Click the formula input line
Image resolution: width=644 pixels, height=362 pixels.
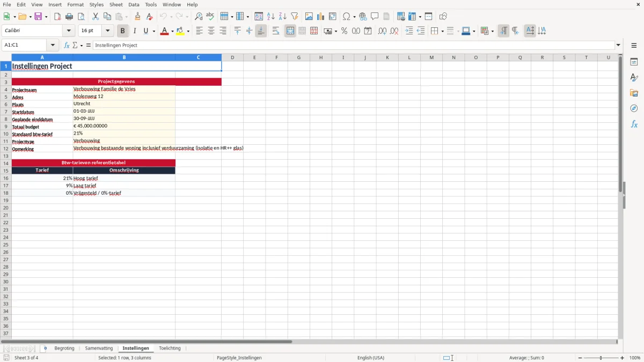(354, 46)
